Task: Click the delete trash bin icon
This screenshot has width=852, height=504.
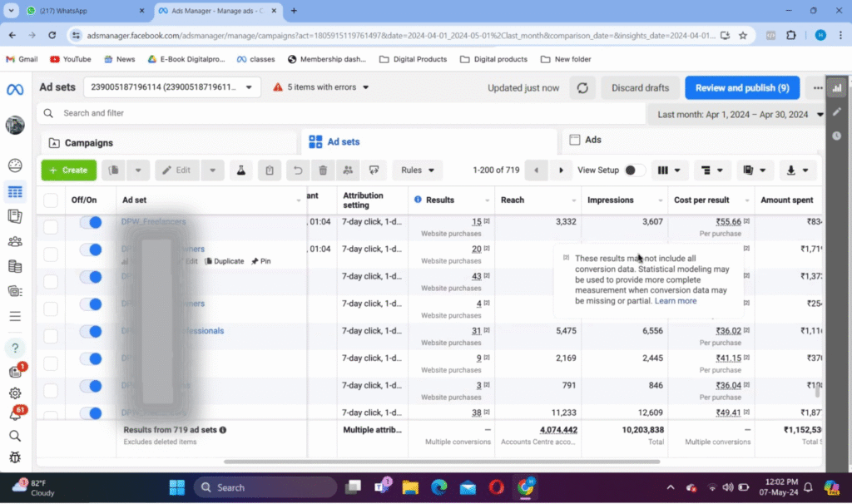Action: point(323,170)
